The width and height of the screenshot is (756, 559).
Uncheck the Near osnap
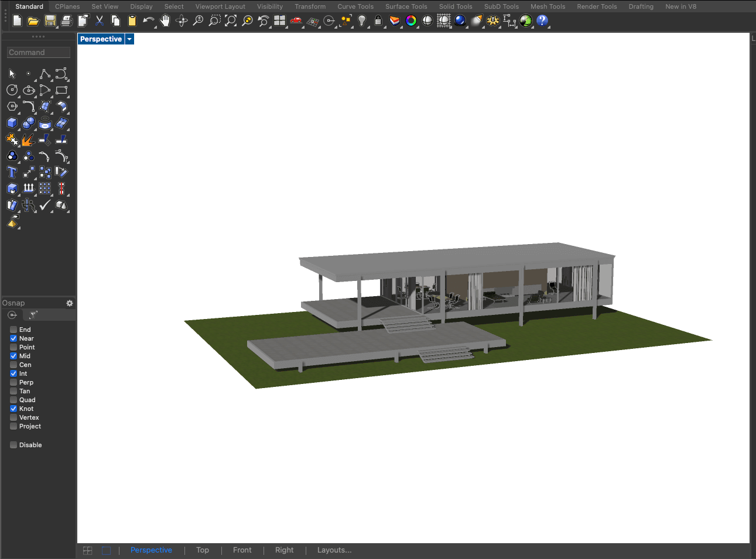(13, 338)
